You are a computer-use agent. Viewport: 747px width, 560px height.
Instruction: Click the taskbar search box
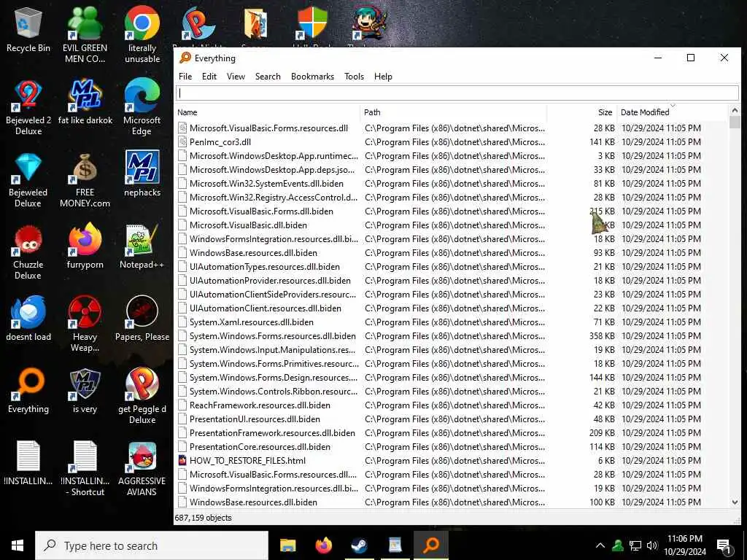pyautogui.click(x=152, y=545)
